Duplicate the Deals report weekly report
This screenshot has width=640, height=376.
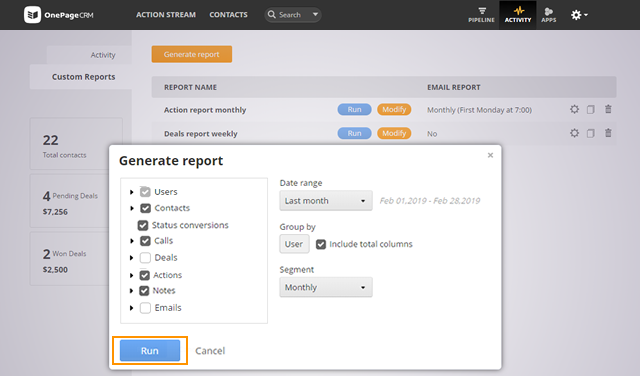[591, 133]
